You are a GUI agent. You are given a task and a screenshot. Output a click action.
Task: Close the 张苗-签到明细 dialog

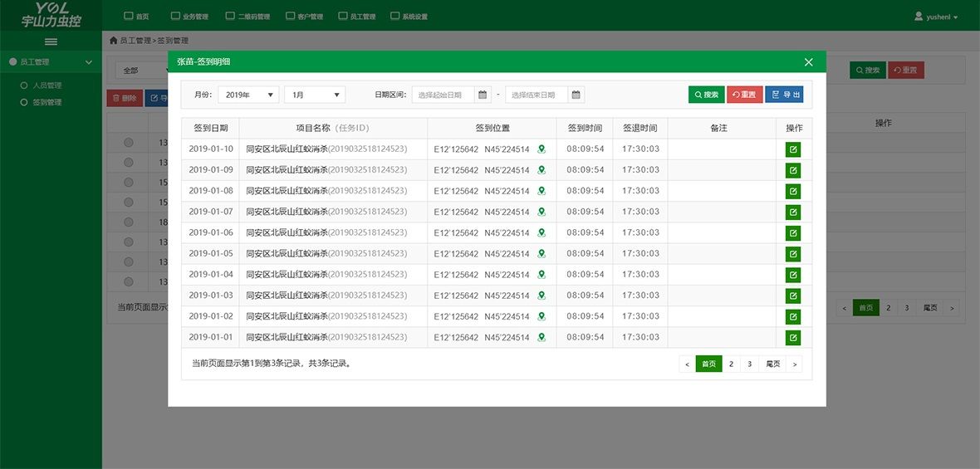pyautogui.click(x=808, y=62)
